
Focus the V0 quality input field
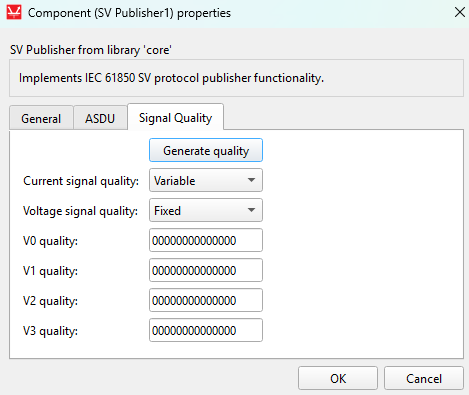[206, 240]
